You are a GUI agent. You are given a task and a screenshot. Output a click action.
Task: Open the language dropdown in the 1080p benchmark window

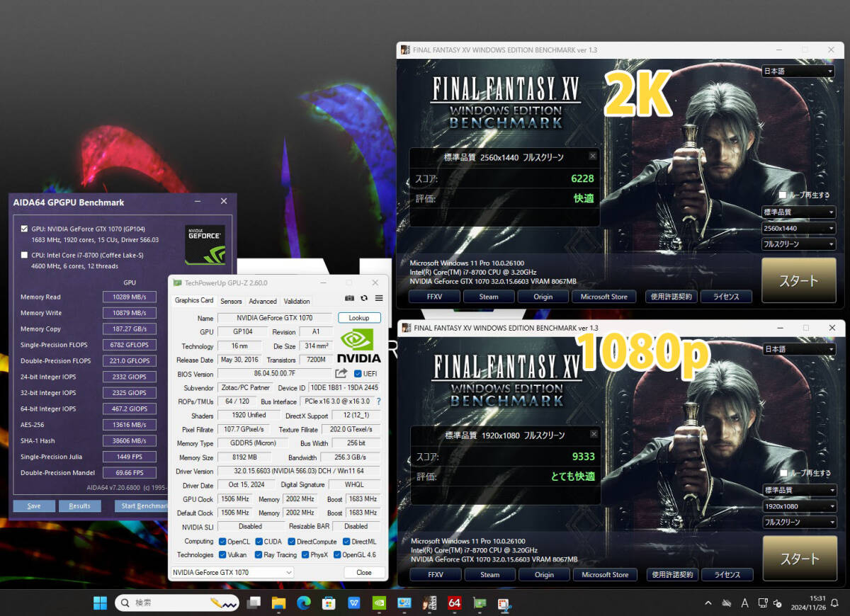799,349
